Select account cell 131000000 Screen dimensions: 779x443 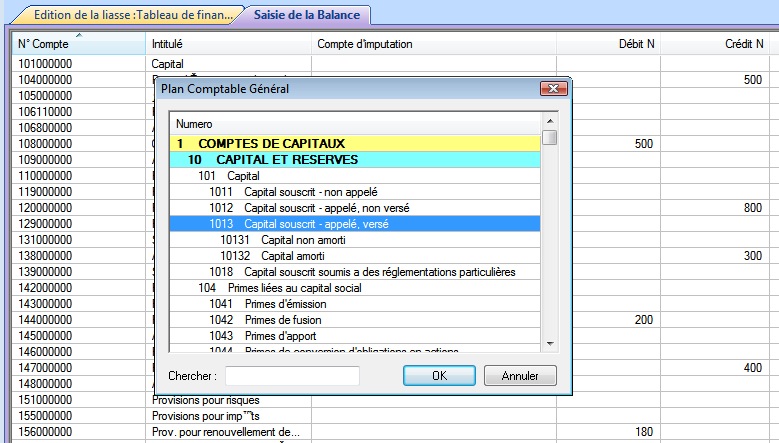pos(78,239)
